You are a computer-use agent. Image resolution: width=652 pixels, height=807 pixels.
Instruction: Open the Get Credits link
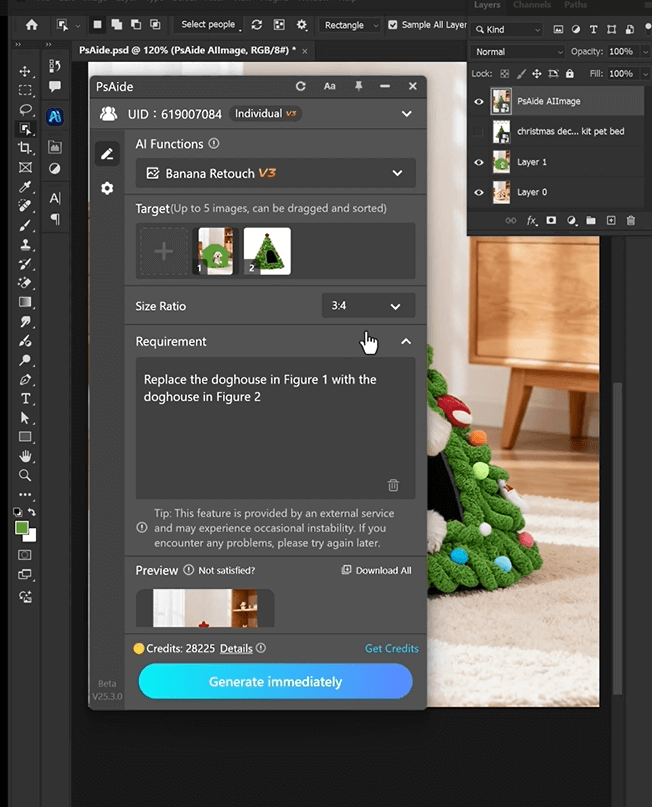tap(391, 648)
